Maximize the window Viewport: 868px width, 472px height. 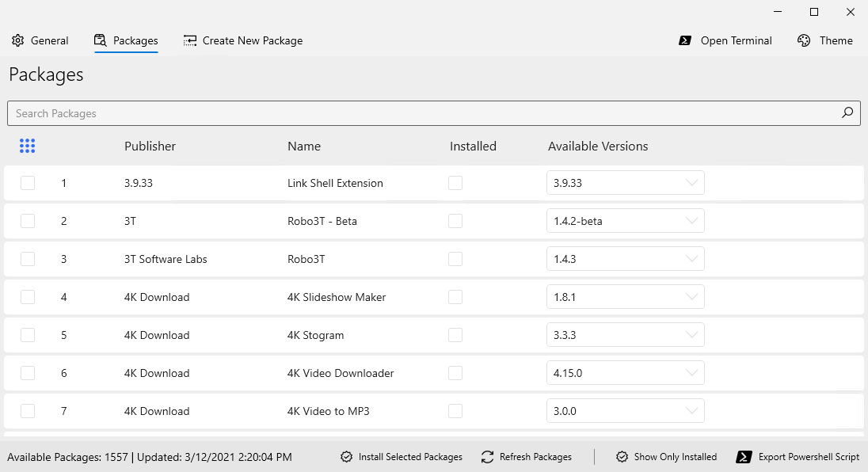[814, 12]
